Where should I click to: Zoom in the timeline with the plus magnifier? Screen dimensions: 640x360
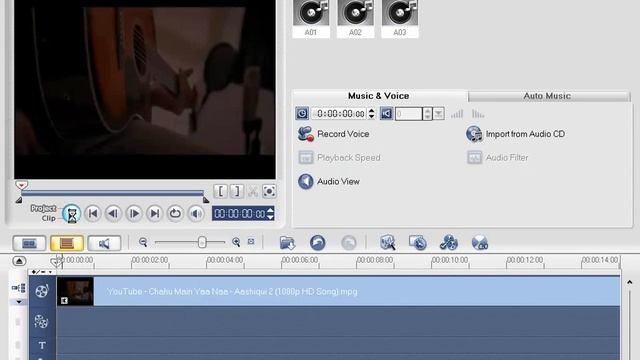pyautogui.click(x=236, y=242)
